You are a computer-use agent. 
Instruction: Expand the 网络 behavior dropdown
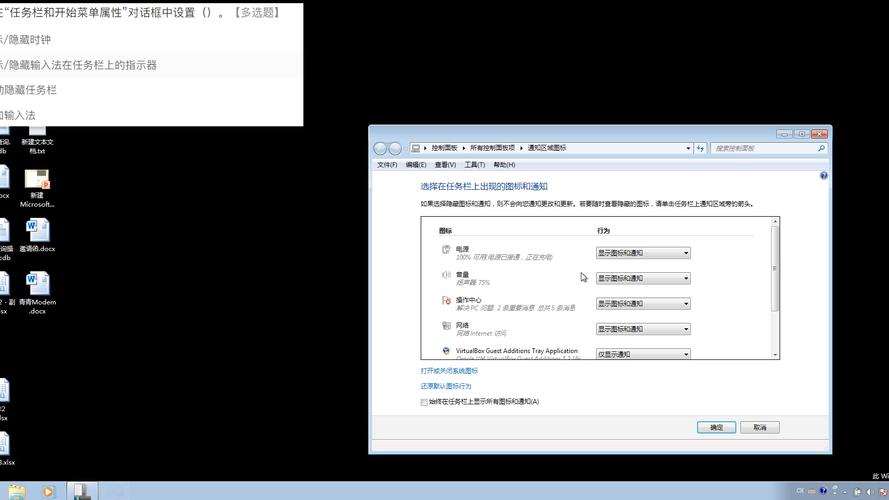click(x=643, y=329)
